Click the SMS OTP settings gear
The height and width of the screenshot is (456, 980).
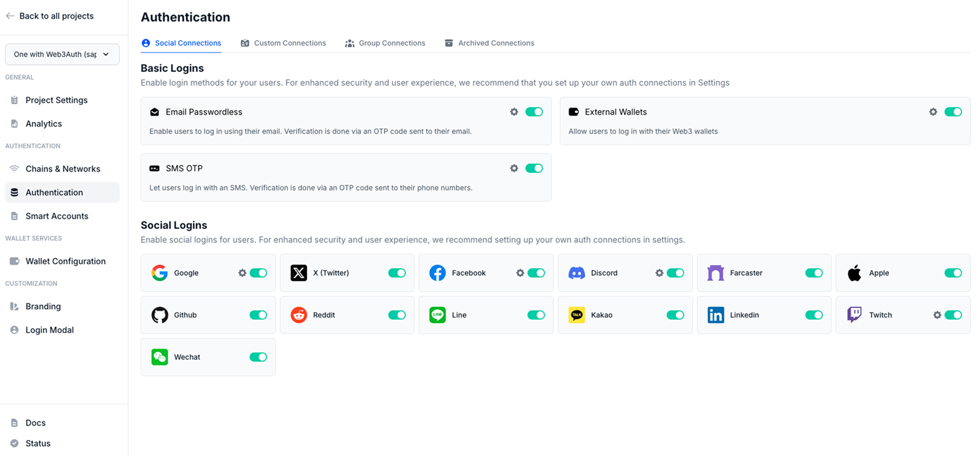tap(514, 168)
